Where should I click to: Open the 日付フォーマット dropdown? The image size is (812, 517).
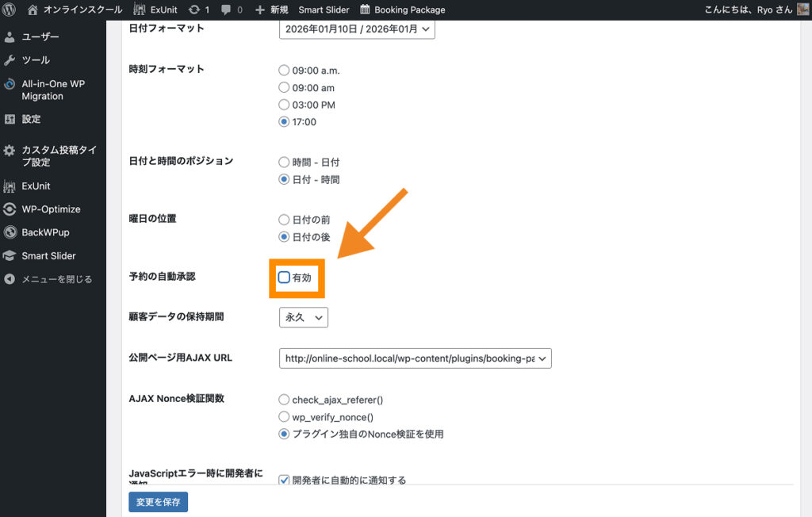click(x=357, y=29)
